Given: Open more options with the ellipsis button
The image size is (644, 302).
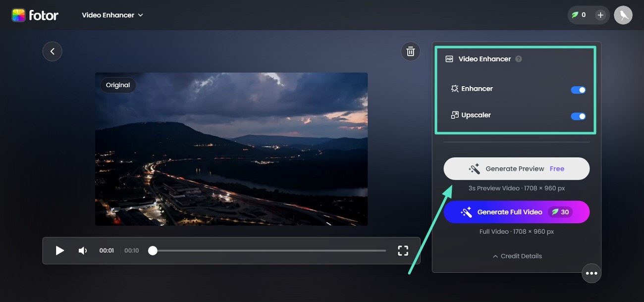Looking at the screenshot, I should tap(591, 273).
